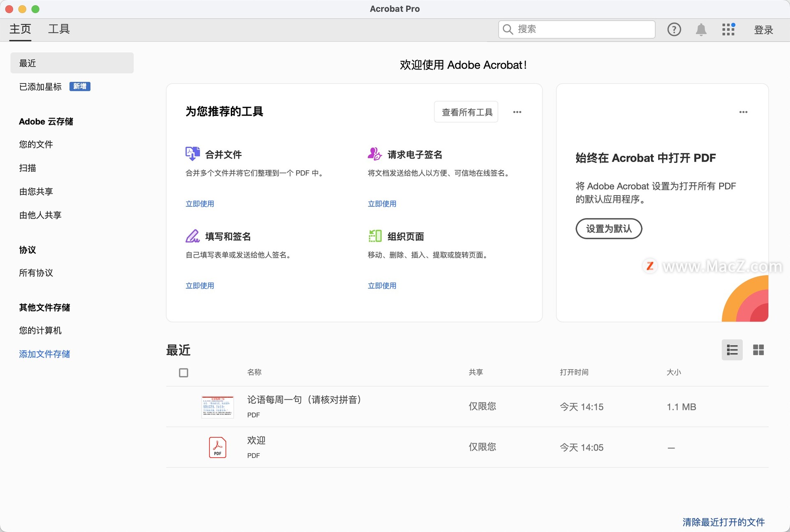Viewport: 790px width, 532px height.
Task: Click 立即使用 under 请求电子签名
Action: [x=382, y=204]
